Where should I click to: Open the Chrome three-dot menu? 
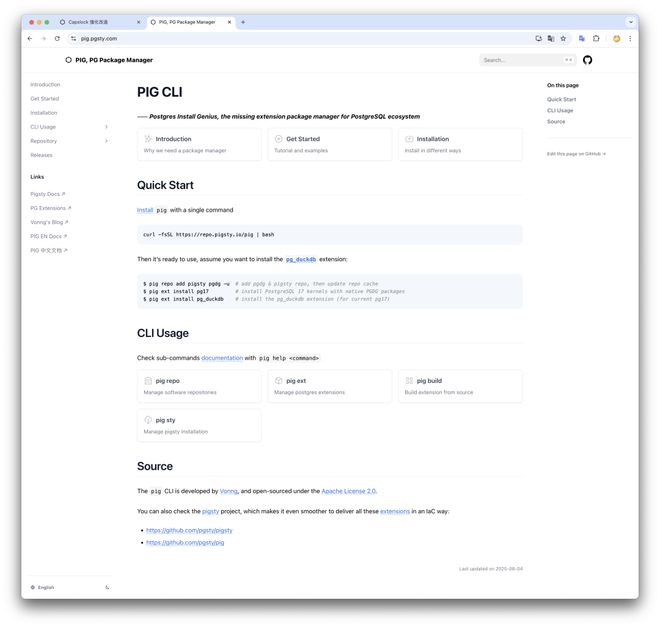tap(630, 38)
